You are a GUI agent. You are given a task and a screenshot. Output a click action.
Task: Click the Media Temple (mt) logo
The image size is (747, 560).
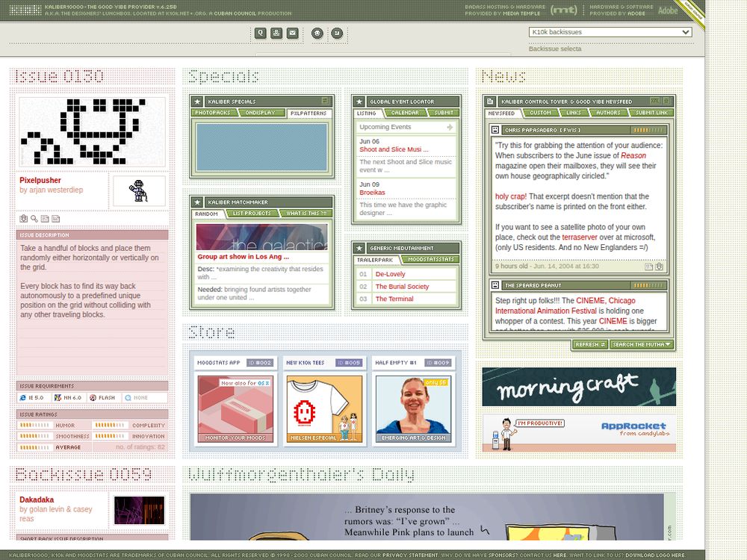(x=563, y=10)
